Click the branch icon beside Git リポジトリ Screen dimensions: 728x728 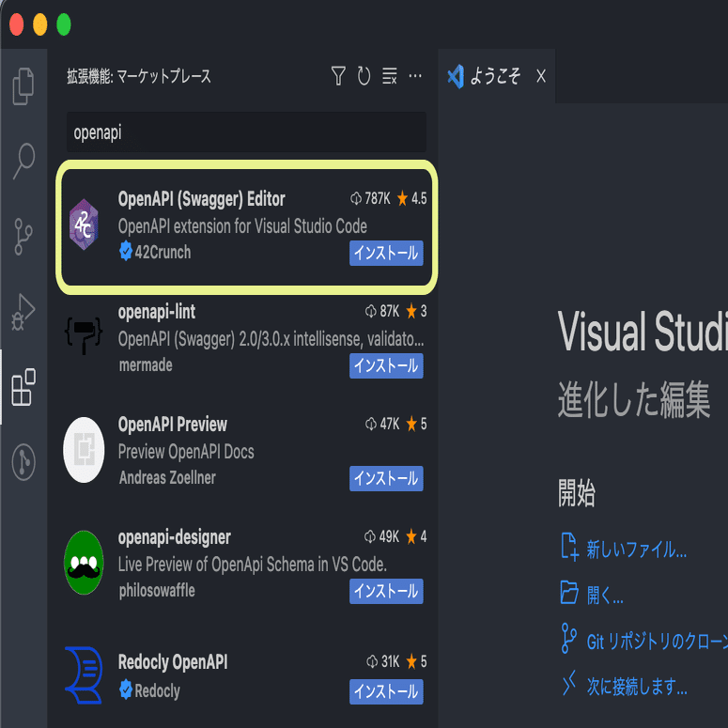coord(568,639)
